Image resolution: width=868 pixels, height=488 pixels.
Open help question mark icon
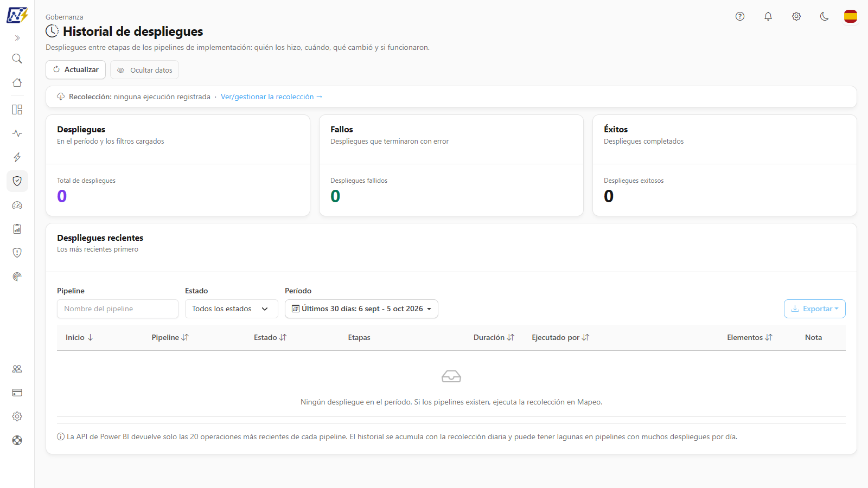pos(740,16)
